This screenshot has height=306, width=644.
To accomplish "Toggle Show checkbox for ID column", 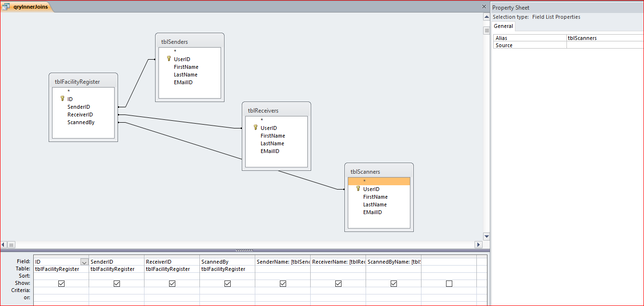I will [61, 284].
